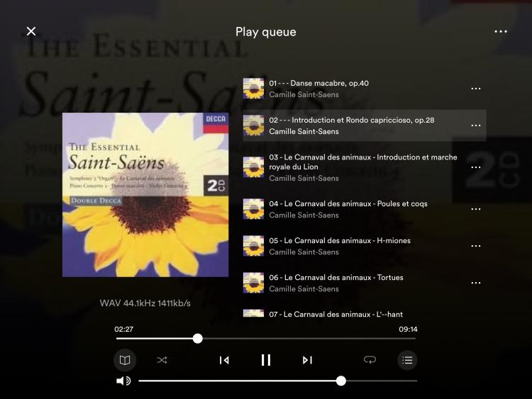Click the large Essential Saint-Saëns album cover

click(x=145, y=195)
